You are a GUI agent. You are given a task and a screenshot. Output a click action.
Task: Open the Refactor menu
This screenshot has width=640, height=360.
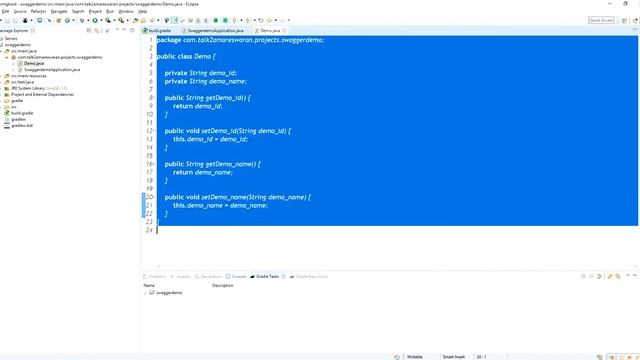click(x=38, y=11)
